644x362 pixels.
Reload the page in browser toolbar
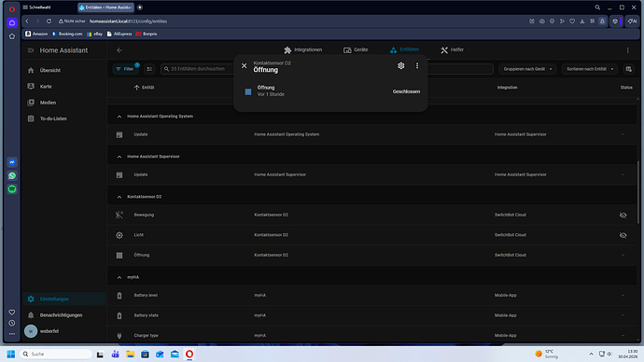click(x=49, y=21)
